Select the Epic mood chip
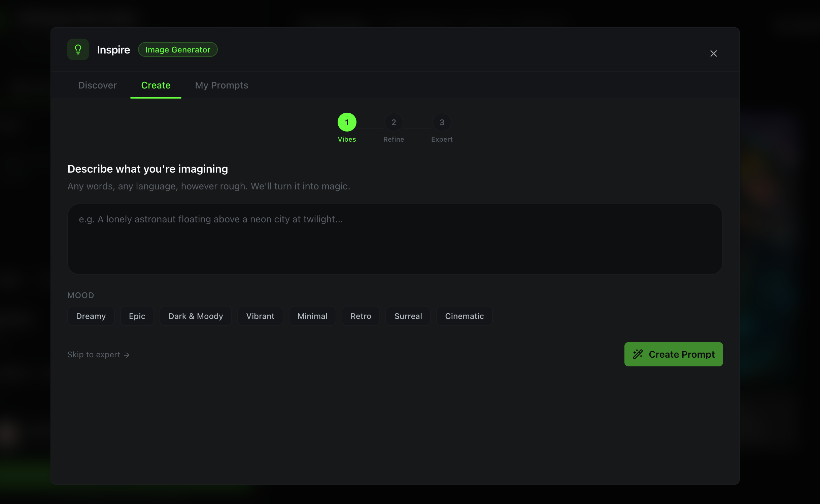This screenshot has width=820, height=504. click(x=137, y=316)
